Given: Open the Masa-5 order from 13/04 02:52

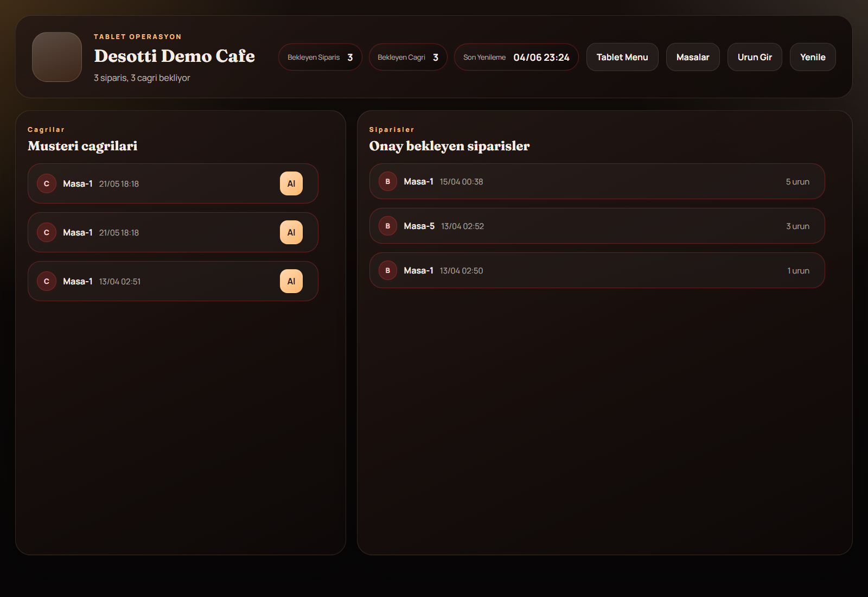Looking at the screenshot, I should point(597,226).
